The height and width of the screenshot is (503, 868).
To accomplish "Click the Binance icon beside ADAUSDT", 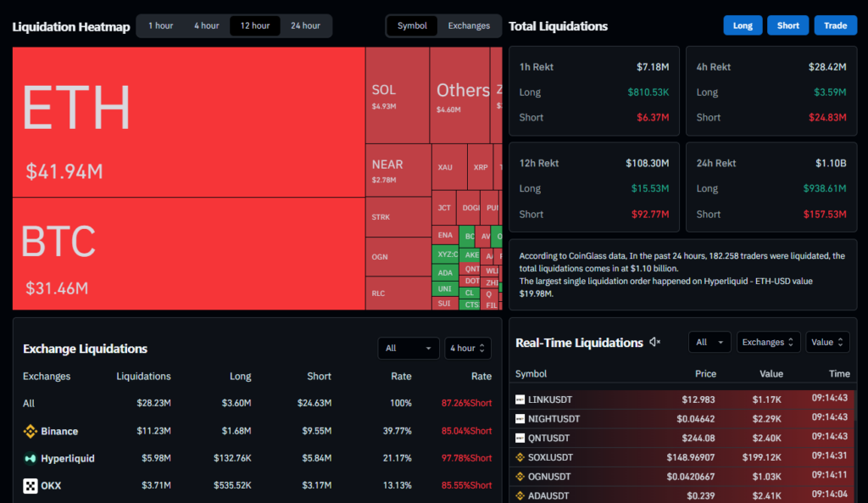I will pyautogui.click(x=520, y=496).
